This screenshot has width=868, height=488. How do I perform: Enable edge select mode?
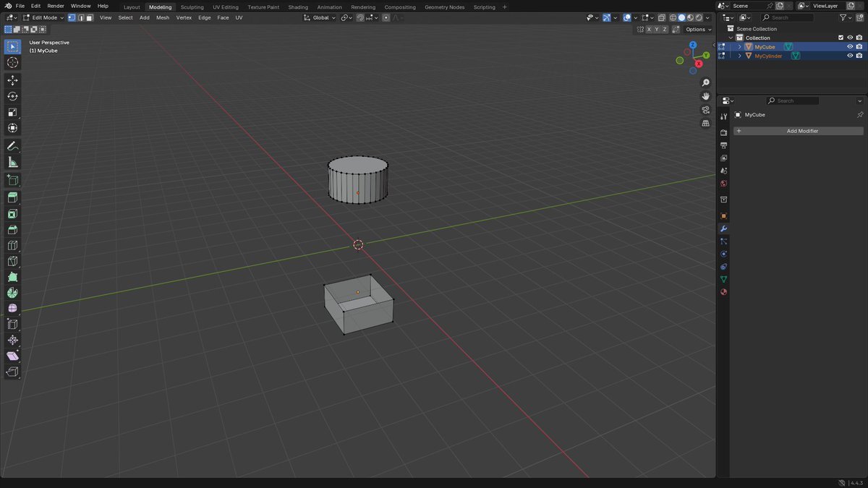[80, 17]
